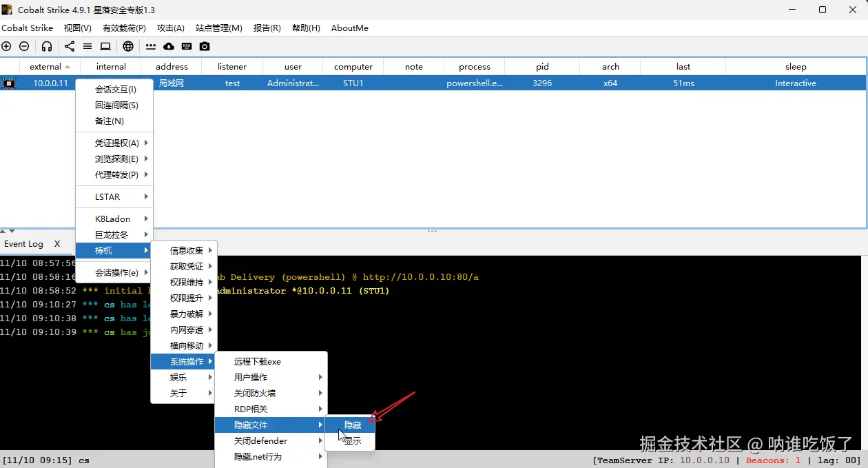Open the 横向移动 submenu
Viewport: 868px width, 468px height.
tap(183, 346)
